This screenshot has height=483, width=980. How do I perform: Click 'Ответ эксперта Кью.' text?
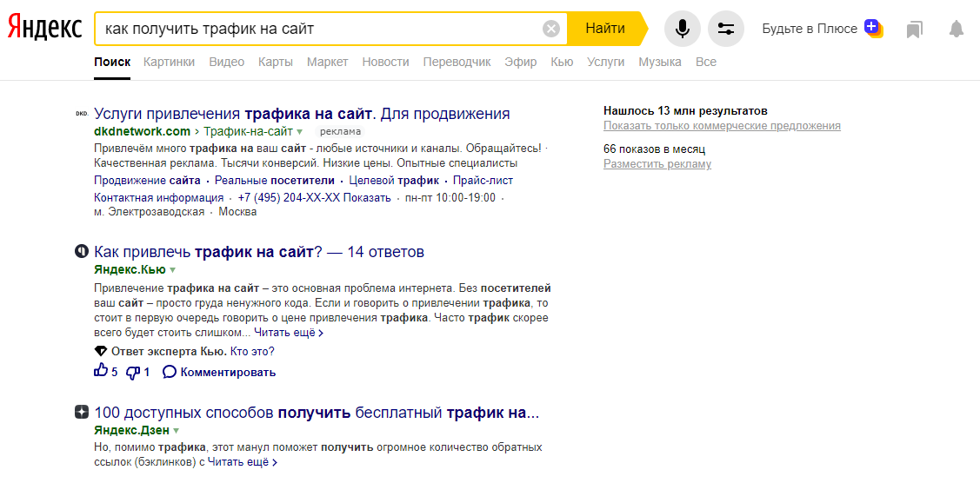click(x=170, y=351)
